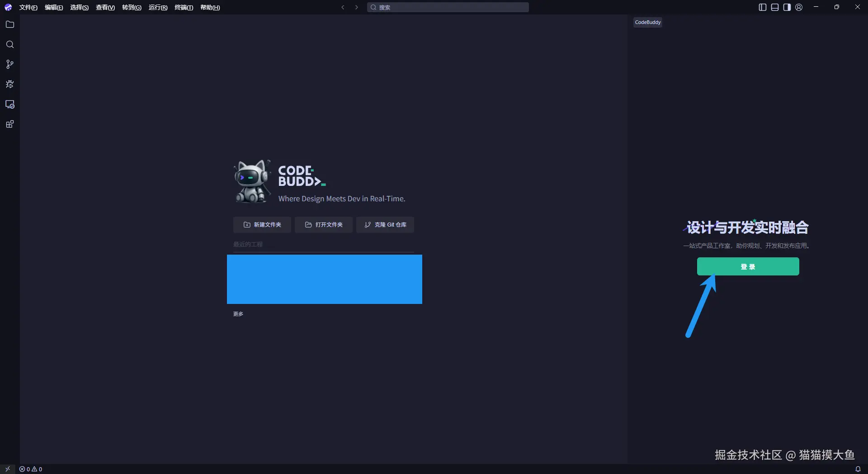The height and width of the screenshot is (474, 868).
Task: Open the 查看(V) menu
Action: (105, 7)
